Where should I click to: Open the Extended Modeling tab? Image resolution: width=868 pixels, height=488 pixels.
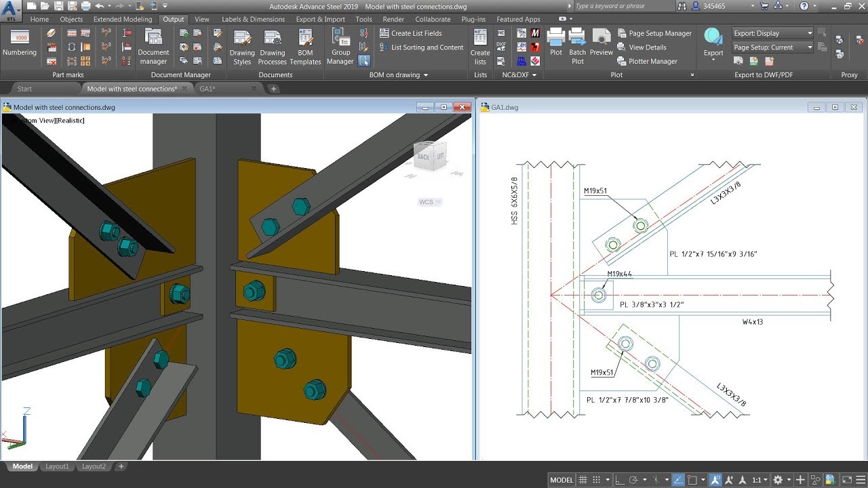(123, 19)
